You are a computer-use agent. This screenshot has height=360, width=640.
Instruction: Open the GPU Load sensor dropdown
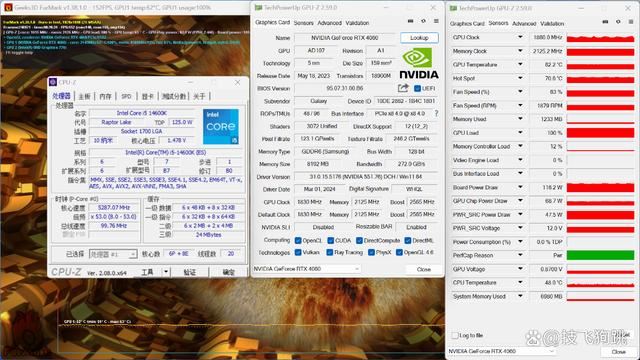coord(520,133)
